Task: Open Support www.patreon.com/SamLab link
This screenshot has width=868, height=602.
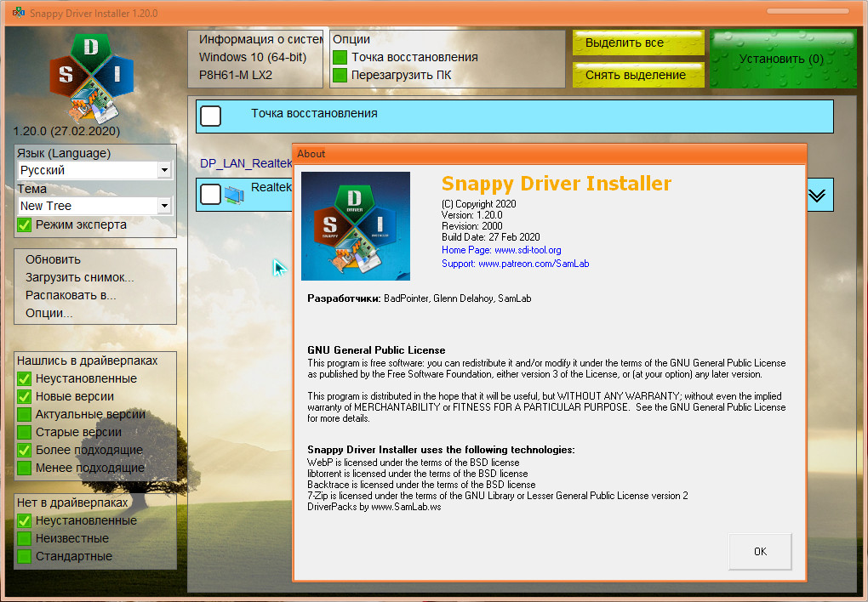Action: [x=516, y=264]
